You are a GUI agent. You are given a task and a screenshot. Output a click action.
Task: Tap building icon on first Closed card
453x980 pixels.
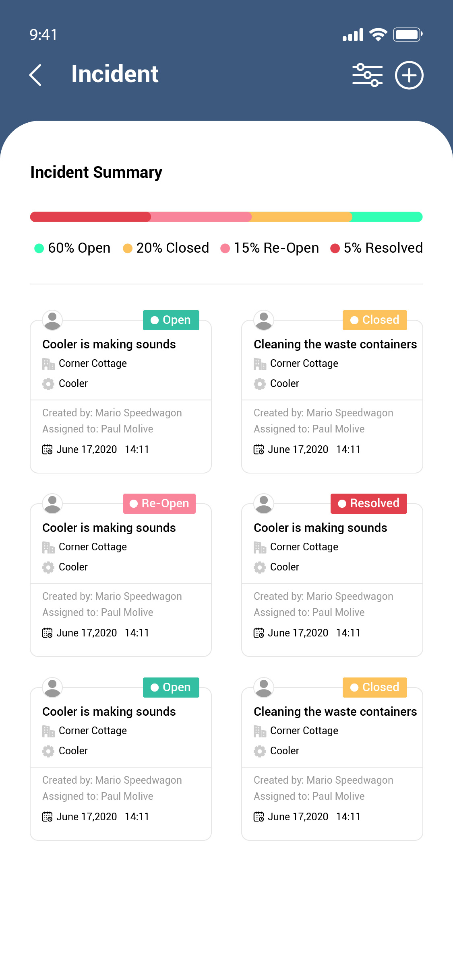(260, 364)
